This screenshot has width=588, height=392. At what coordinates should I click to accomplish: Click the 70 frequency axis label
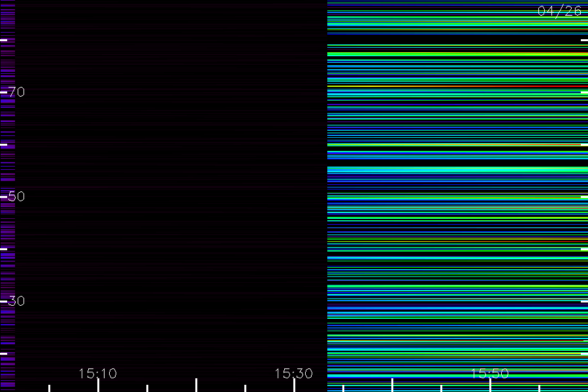click(16, 91)
